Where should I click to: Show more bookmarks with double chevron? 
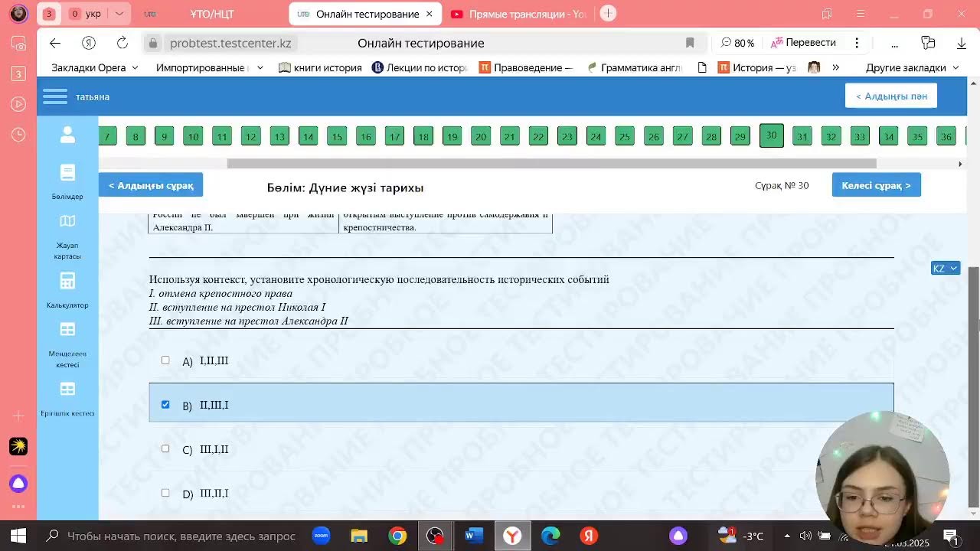point(835,67)
